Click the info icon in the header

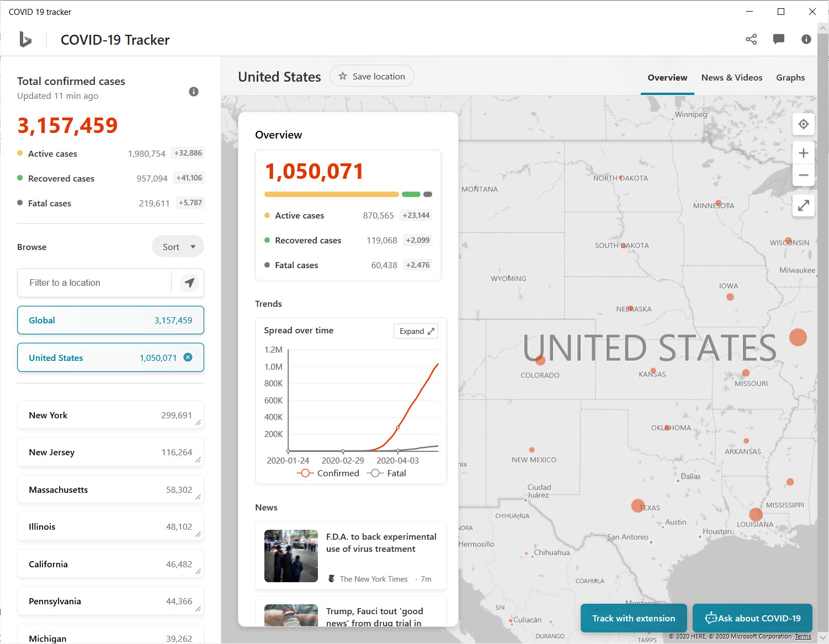click(x=806, y=39)
